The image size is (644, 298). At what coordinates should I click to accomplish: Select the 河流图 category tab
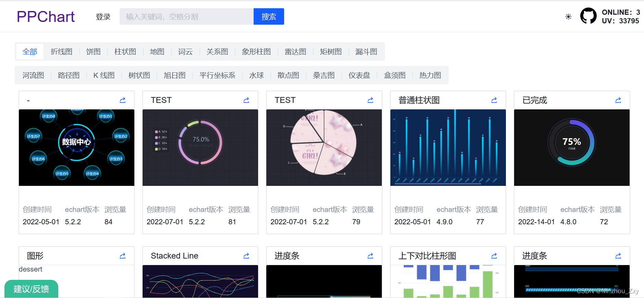pos(33,75)
